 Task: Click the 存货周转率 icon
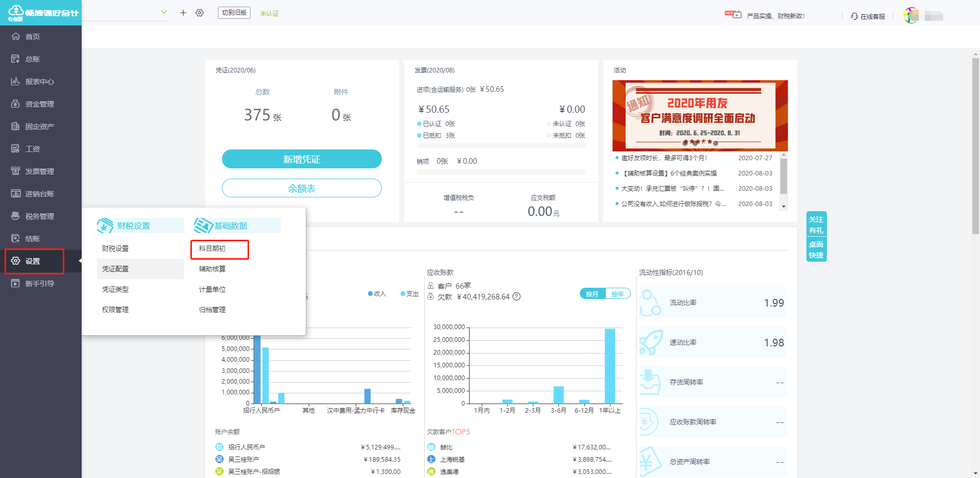point(650,382)
